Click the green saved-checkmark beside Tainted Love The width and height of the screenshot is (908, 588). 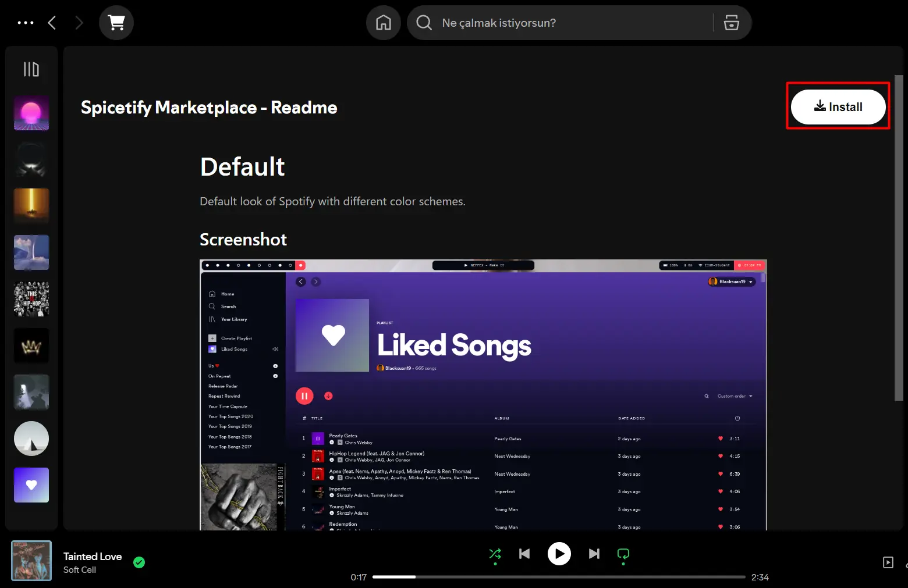tap(139, 562)
